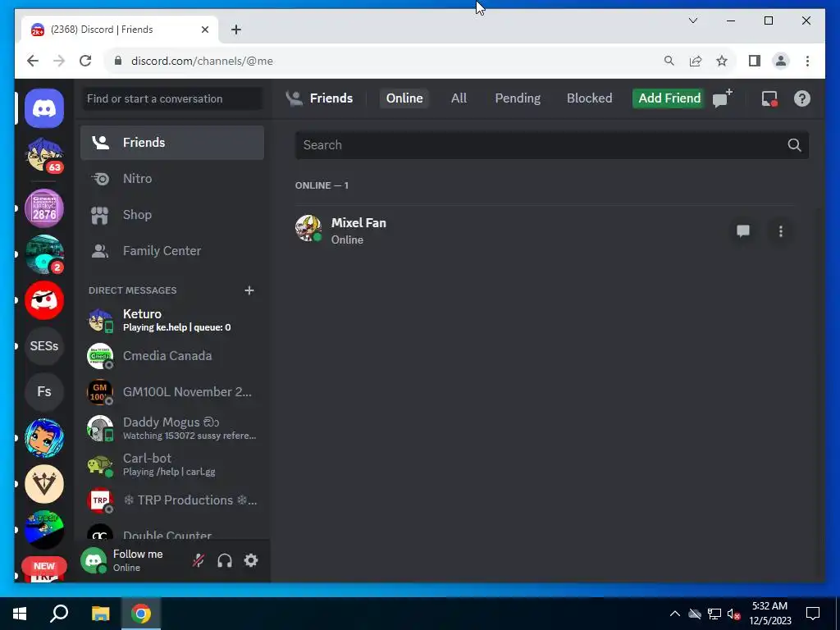The height and width of the screenshot is (630, 840).
Task: Click the muted volume tray icon
Action: tap(733, 614)
